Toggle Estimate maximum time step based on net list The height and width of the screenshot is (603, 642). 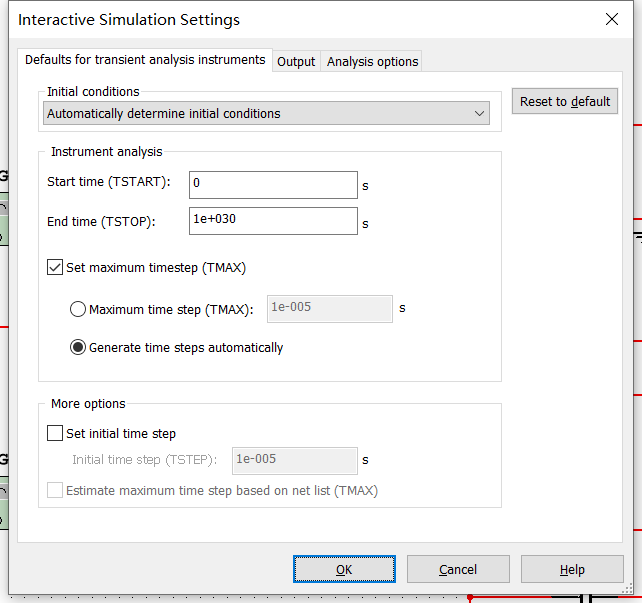55,491
